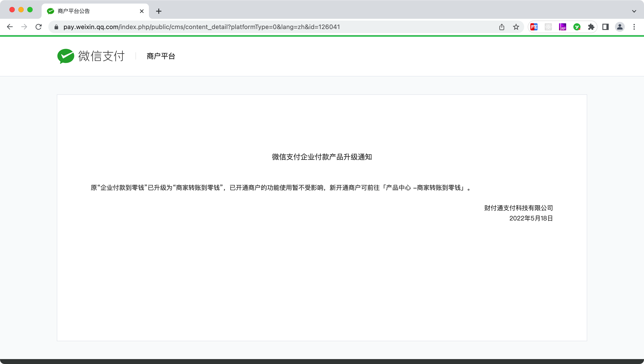Close the 商户平台公告 tab
This screenshot has height=364, width=644.
pyautogui.click(x=142, y=11)
